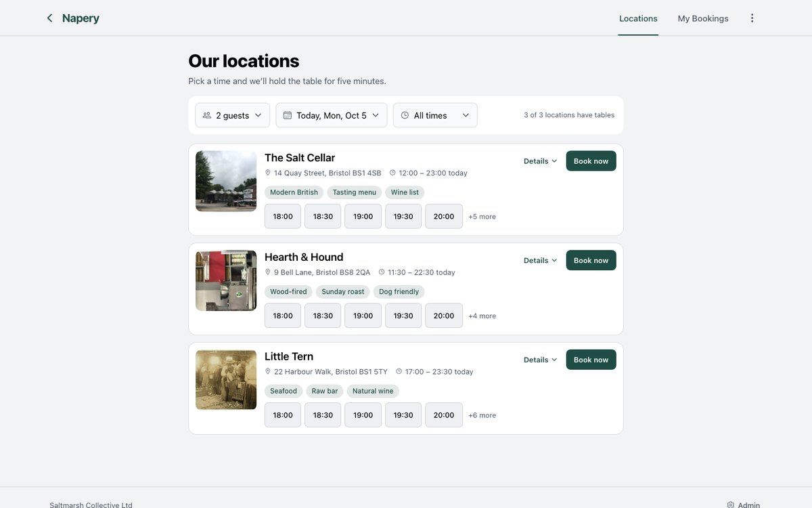
Task: Expand Details for Little Tern
Action: pyautogui.click(x=541, y=360)
